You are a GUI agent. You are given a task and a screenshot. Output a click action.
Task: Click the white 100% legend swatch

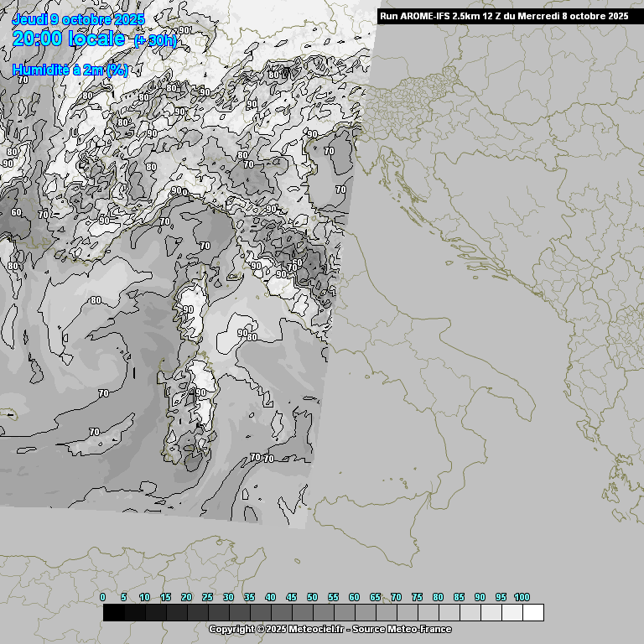click(x=532, y=613)
